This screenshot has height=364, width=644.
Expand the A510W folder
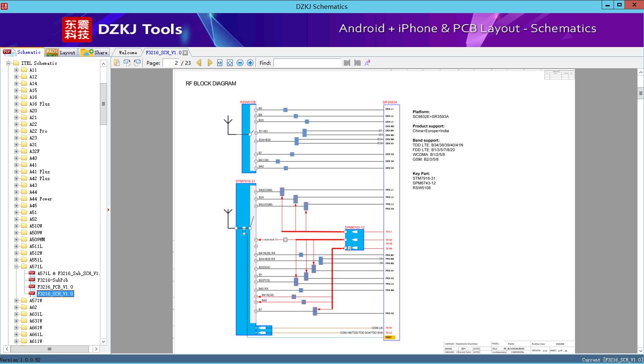click(16, 226)
